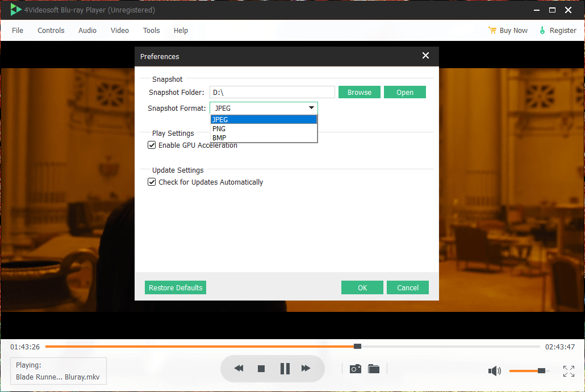Select BMP as snapshot format

point(219,137)
